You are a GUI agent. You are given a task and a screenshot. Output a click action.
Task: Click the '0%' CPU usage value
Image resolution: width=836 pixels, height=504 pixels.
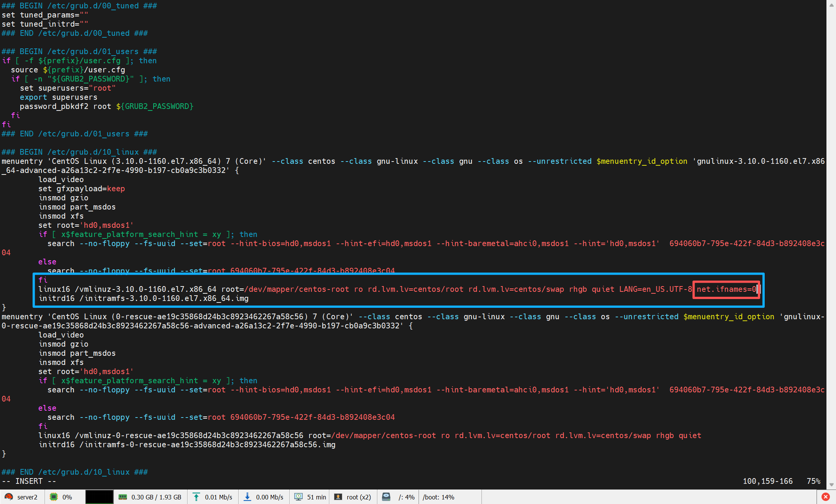pos(67,497)
